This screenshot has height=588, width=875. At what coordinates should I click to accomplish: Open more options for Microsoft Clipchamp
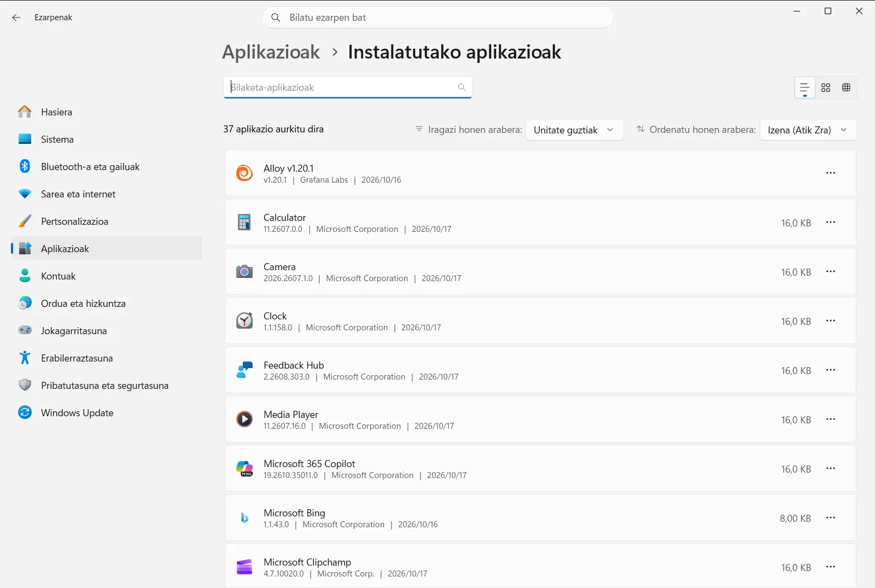[x=831, y=567]
